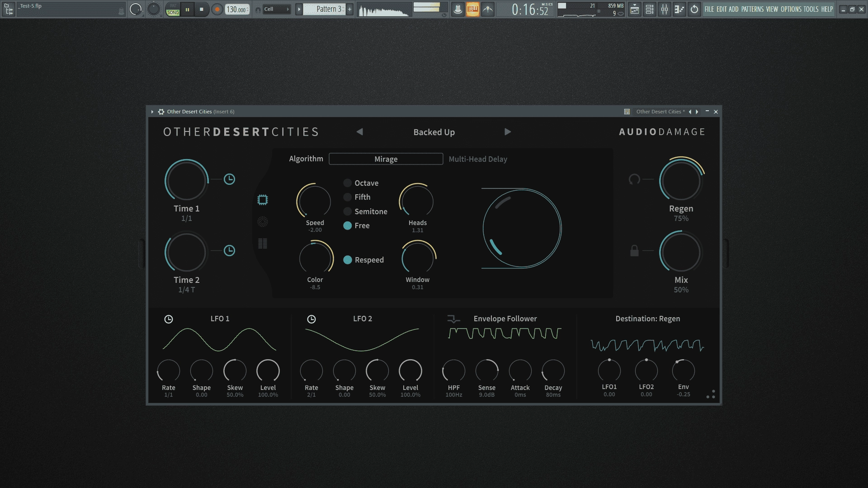Screen dimensions: 868x488
Task: Open the plugin settings gear icon
Action: click(x=161, y=112)
